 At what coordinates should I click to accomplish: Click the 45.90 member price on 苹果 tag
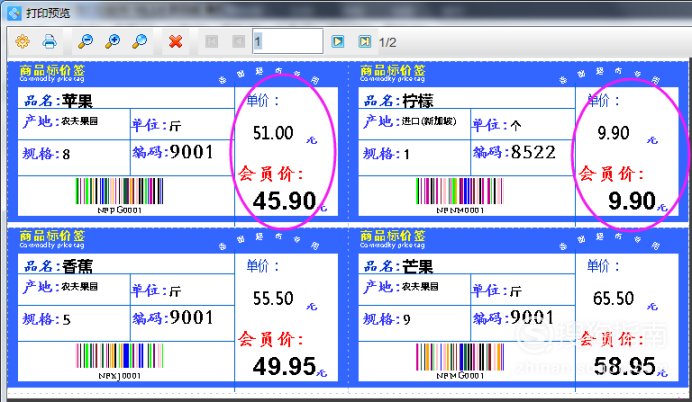(x=284, y=201)
